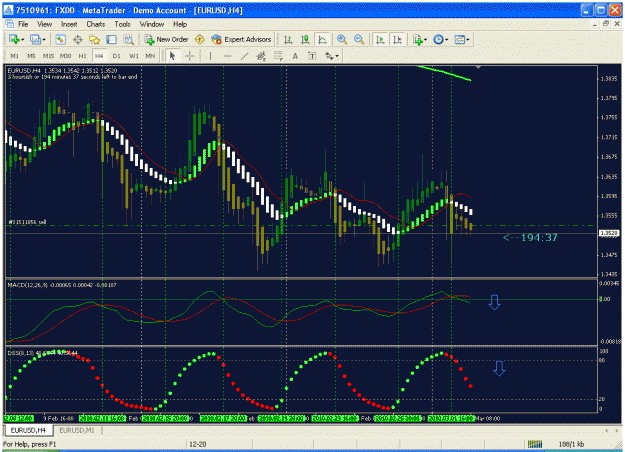
Task: Open the new chart dropdown arrow
Action: (22, 39)
